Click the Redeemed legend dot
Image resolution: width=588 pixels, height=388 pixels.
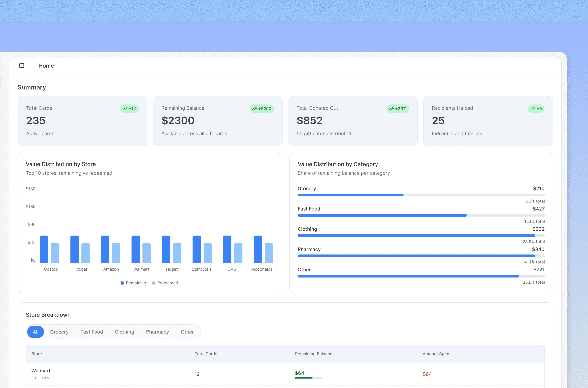(x=154, y=283)
